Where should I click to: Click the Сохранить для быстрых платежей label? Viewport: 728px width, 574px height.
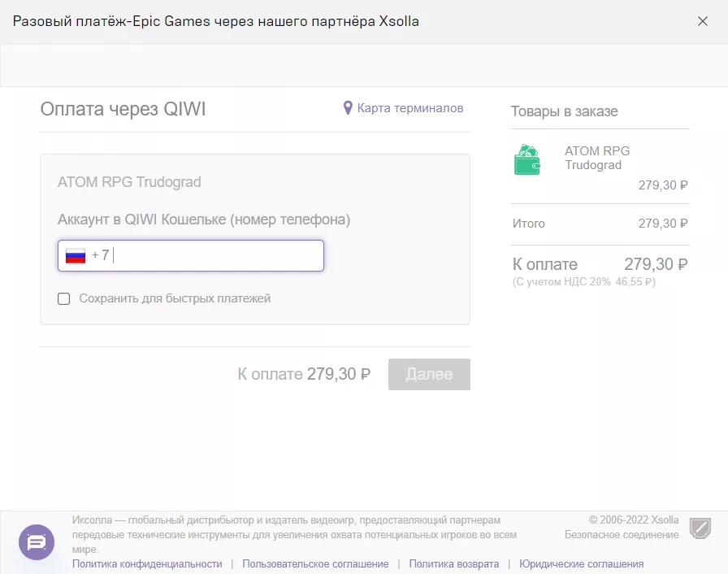pos(175,298)
